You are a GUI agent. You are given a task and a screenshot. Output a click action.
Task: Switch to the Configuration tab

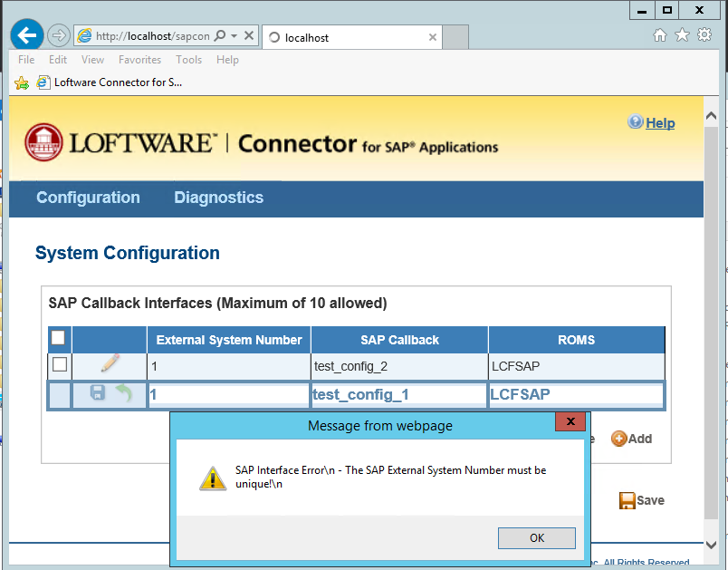[88, 198]
